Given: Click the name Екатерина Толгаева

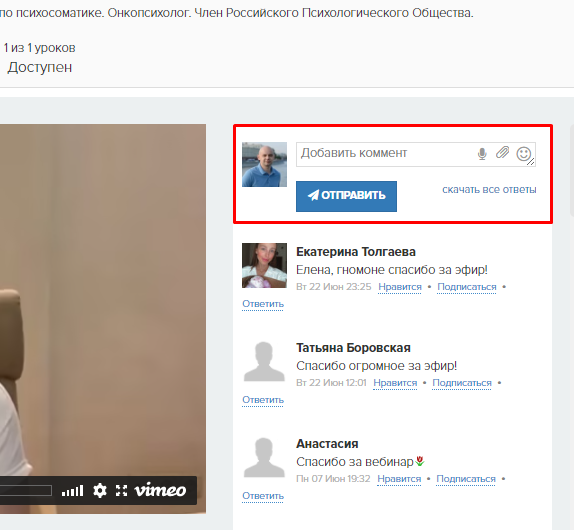Looking at the screenshot, I should pyautogui.click(x=356, y=252).
